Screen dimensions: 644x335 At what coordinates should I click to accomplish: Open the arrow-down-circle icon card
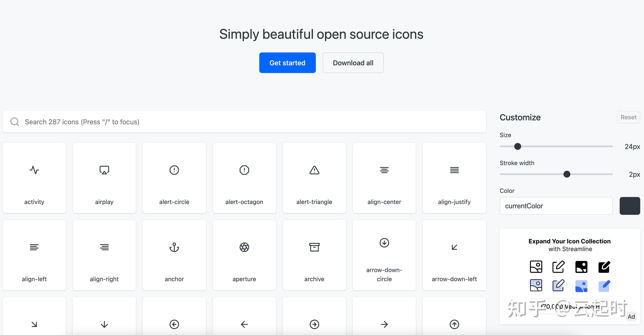point(384,255)
